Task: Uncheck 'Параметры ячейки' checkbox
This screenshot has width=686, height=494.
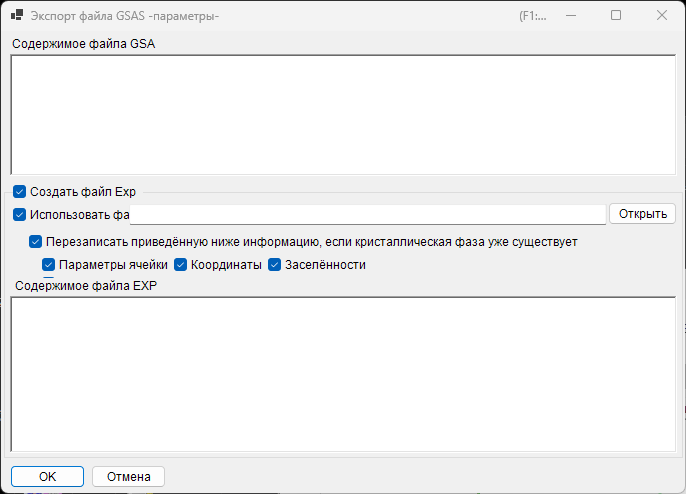Action: (49, 265)
